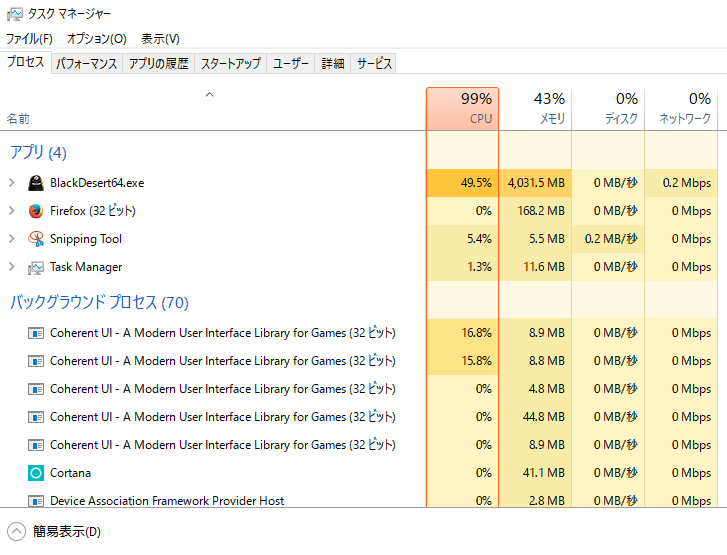This screenshot has width=727, height=555.
Task: Select the アプリ (4) group header
Action: click(x=38, y=152)
